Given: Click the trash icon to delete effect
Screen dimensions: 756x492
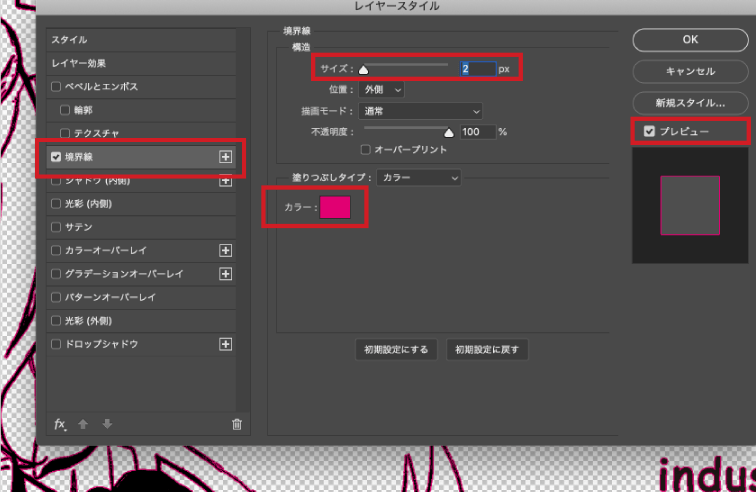Looking at the screenshot, I should tap(237, 424).
